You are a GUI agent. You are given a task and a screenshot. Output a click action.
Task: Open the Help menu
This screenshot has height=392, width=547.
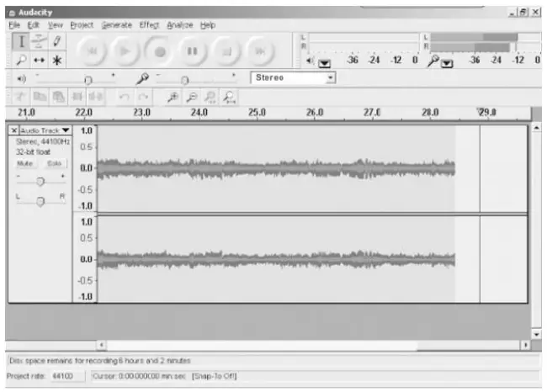[208, 25]
